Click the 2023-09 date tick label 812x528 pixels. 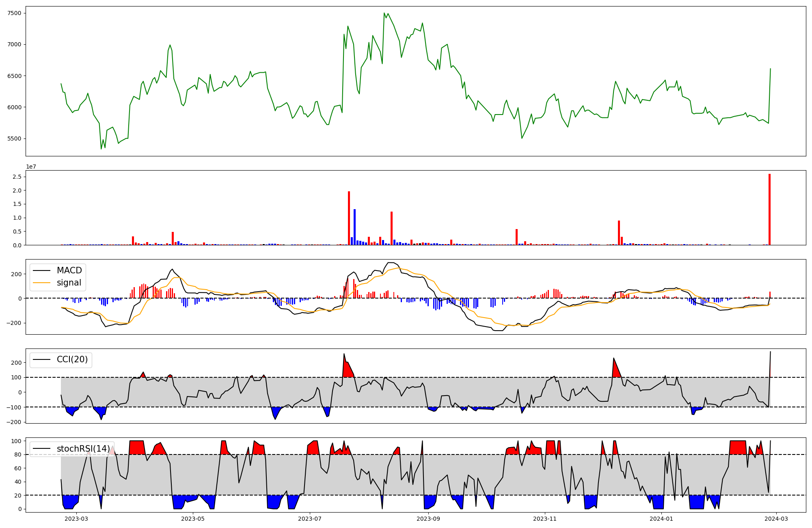point(428,519)
